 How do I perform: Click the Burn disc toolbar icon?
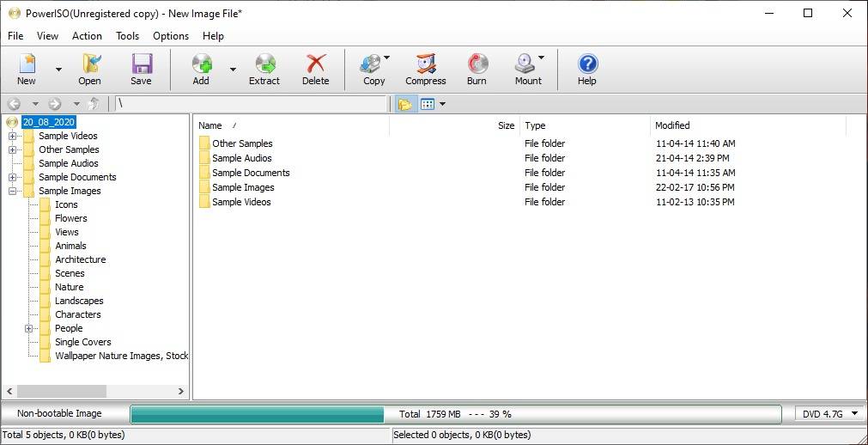[476, 64]
